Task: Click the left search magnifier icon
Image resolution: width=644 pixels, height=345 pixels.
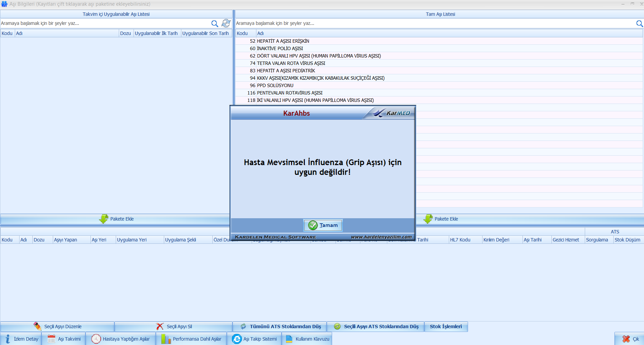Action: coord(214,24)
